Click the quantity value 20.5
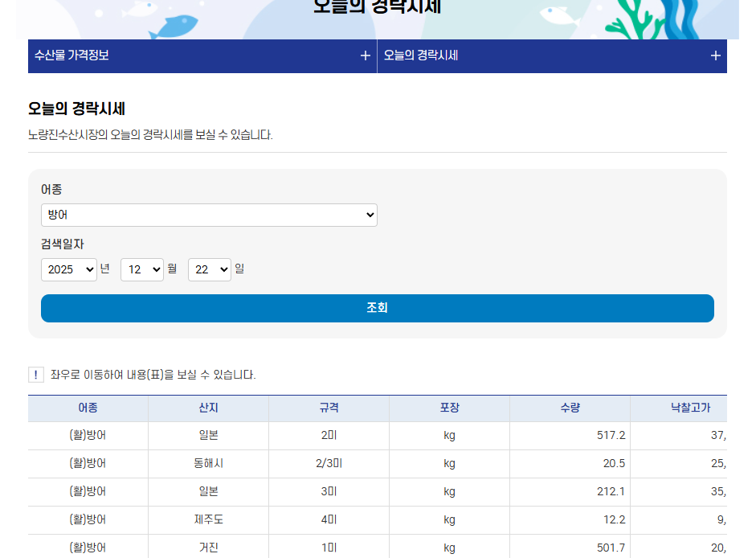Viewport: 756px width, 558px height. (614, 463)
